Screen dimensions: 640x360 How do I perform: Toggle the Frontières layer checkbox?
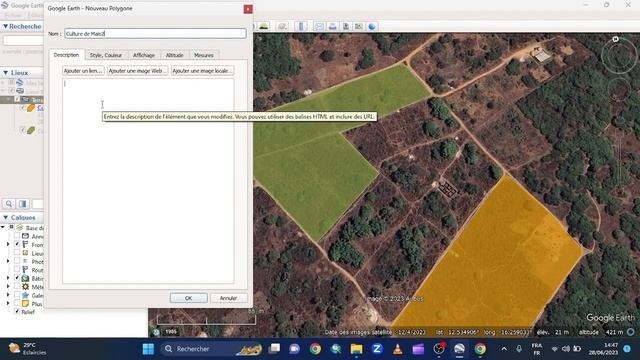(17, 244)
